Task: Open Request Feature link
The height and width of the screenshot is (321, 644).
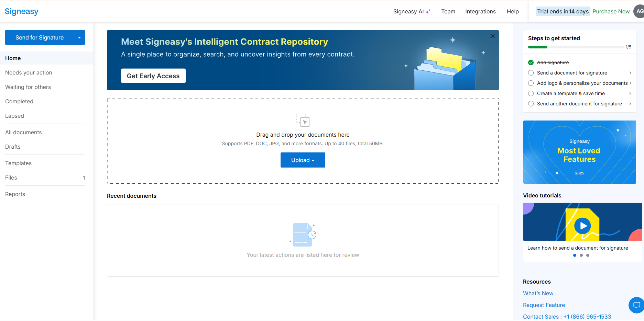Action: [x=544, y=305]
